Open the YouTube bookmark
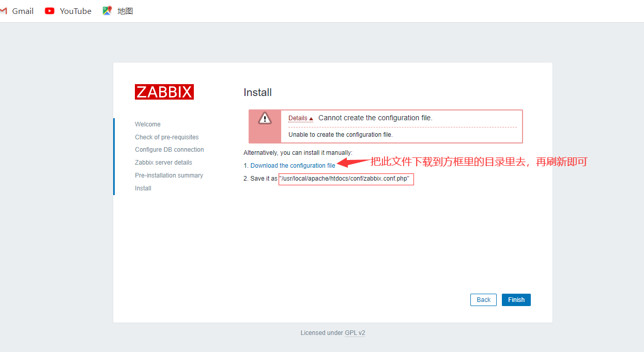Image resolution: width=644 pixels, height=352 pixels. [x=68, y=11]
